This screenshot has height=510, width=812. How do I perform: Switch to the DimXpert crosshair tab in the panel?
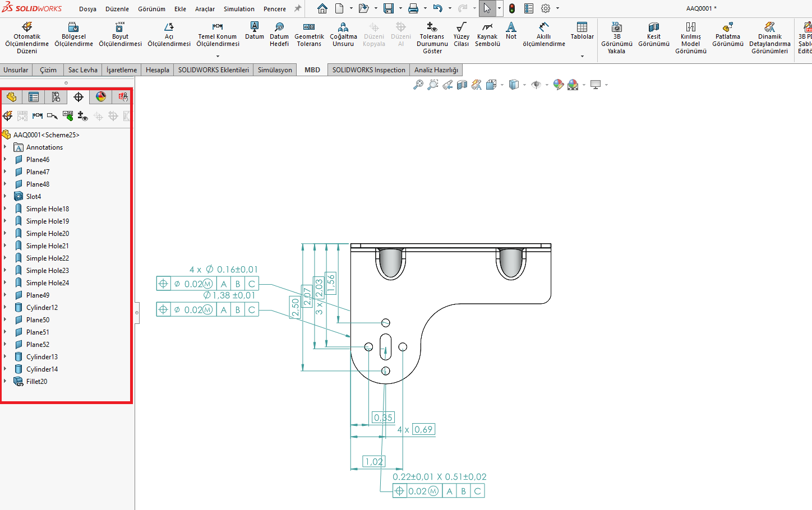pyautogui.click(x=79, y=96)
